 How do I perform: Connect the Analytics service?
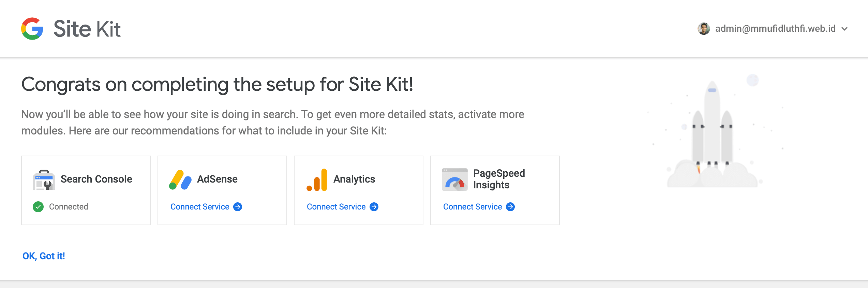tap(336, 207)
